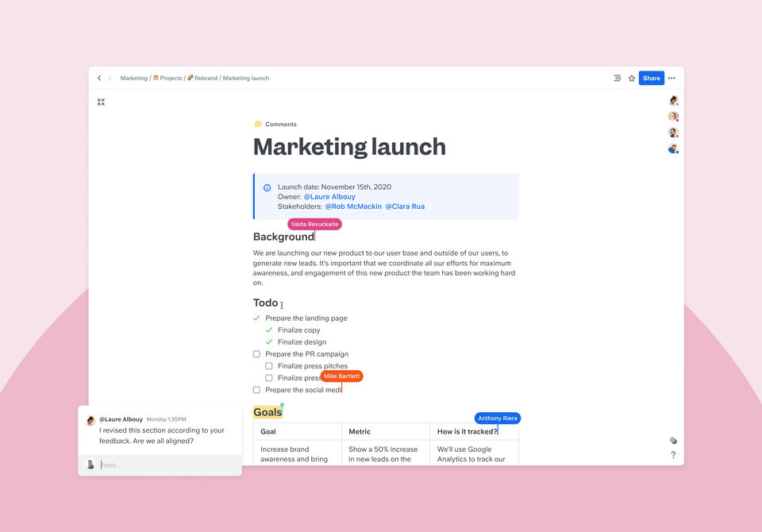Collapse full-width view with arrows icon
Screen dimensions: 762x532
[x=101, y=102]
